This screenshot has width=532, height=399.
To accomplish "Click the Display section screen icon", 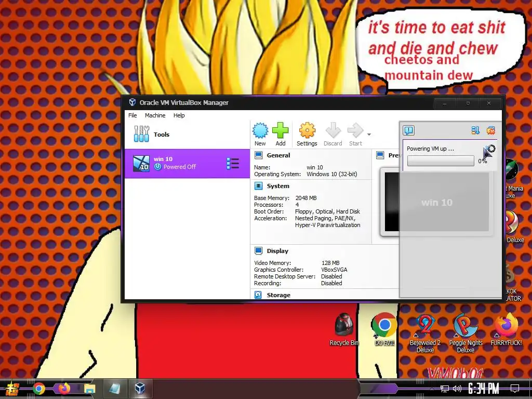I will click(259, 251).
